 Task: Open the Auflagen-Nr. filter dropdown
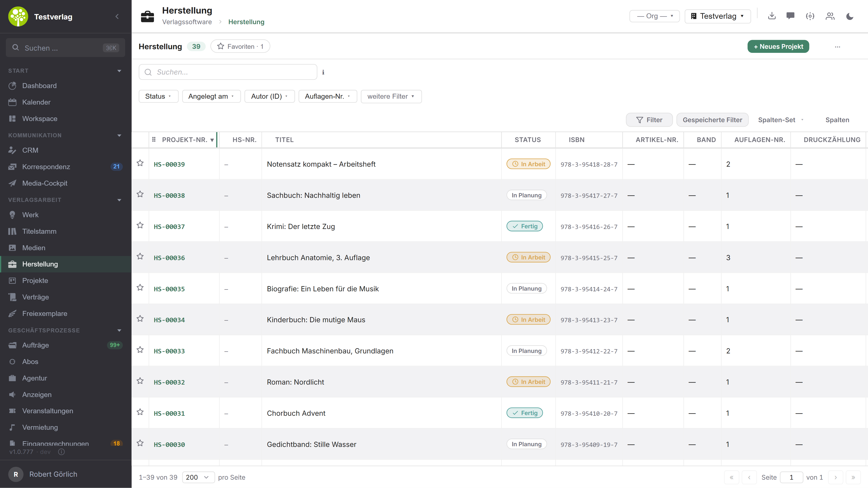[328, 96]
